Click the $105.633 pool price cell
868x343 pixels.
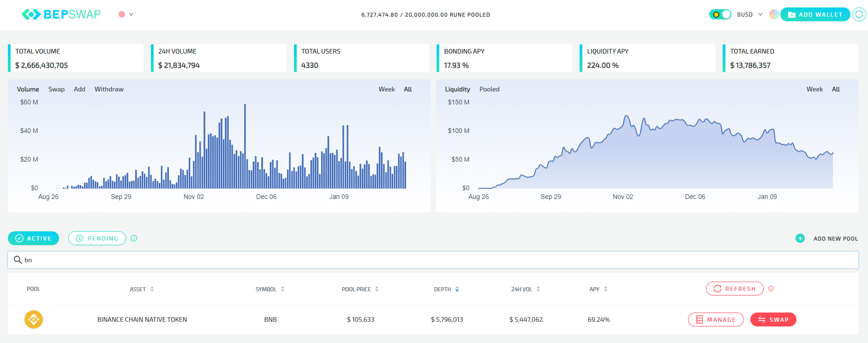361,319
